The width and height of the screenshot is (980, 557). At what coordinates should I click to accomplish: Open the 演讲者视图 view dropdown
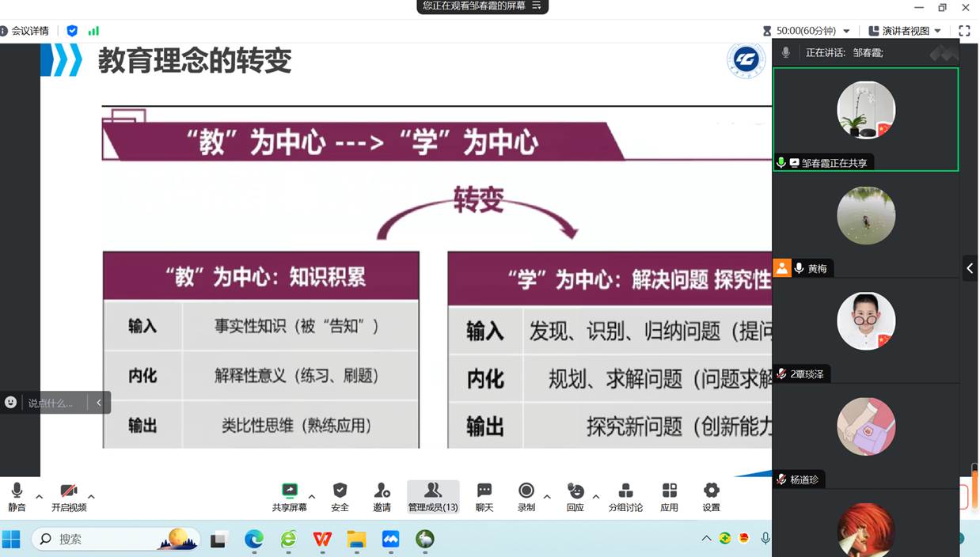[905, 31]
